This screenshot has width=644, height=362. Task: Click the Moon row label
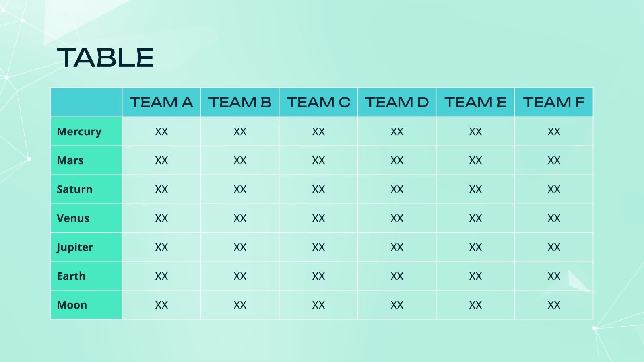[72, 305]
